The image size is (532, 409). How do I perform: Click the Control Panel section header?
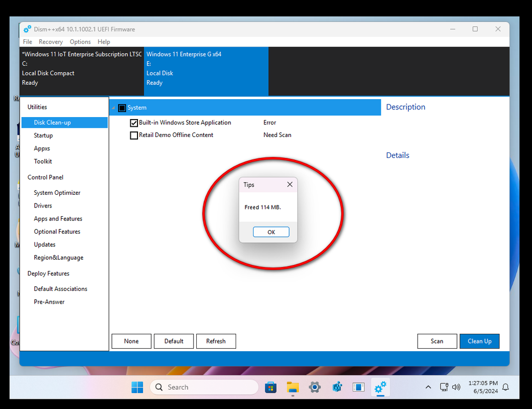coord(45,177)
